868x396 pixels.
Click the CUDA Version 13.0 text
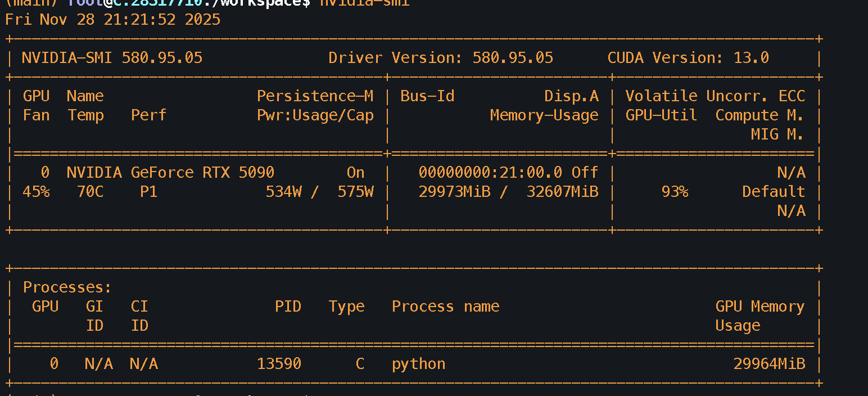(x=688, y=58)
